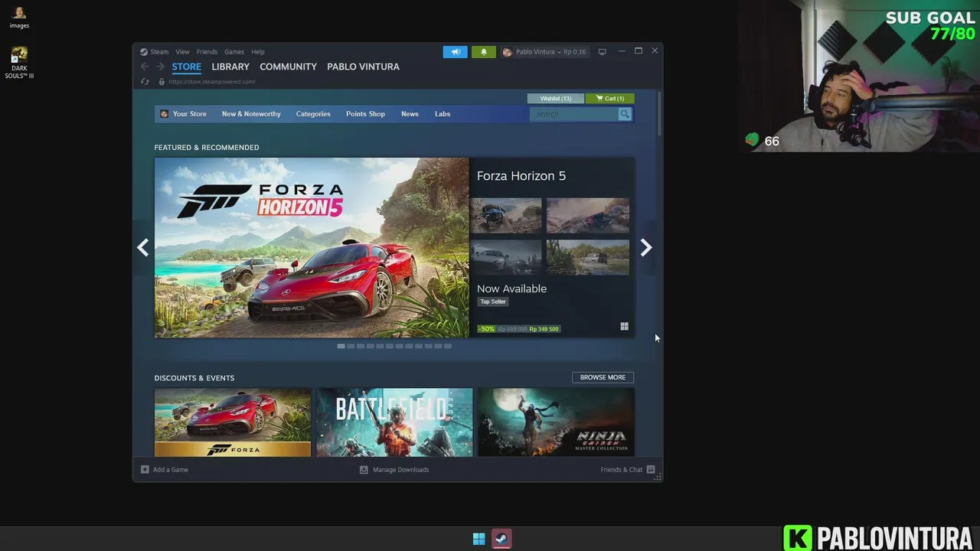Open DARK SOULS III desktop shortcut

[19, 63]
